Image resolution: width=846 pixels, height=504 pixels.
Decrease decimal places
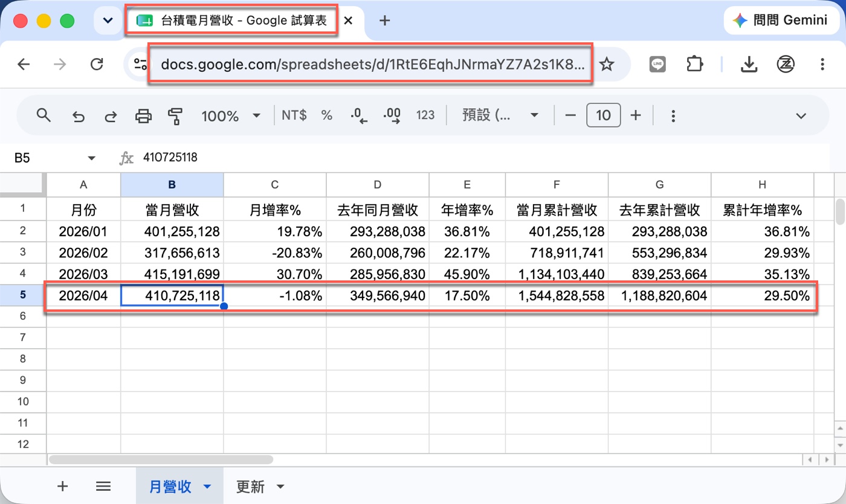tap(360, 115)
